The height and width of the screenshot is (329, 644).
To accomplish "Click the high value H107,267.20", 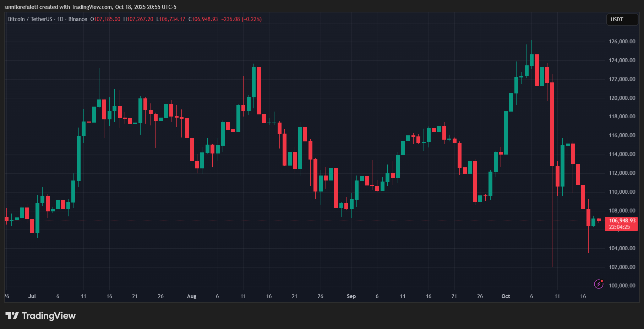I will click(138, 19).
